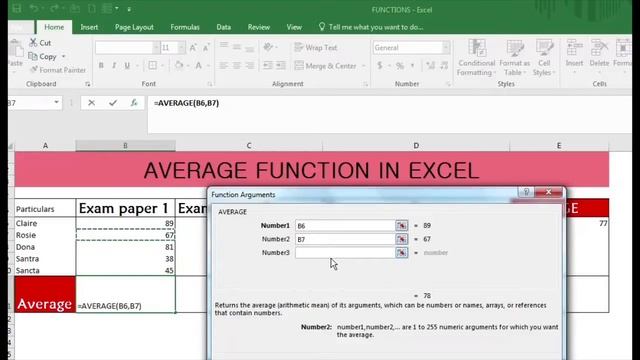Open Font settings dialog launcher

coord(209,84)
